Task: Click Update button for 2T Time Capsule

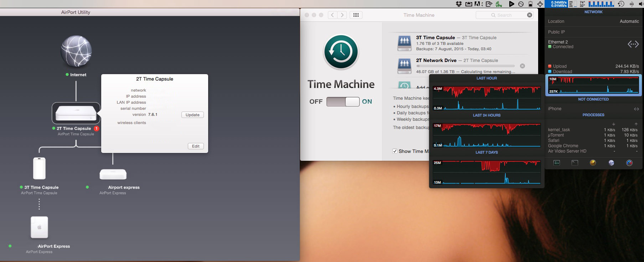Action: [x=192, y=115]
